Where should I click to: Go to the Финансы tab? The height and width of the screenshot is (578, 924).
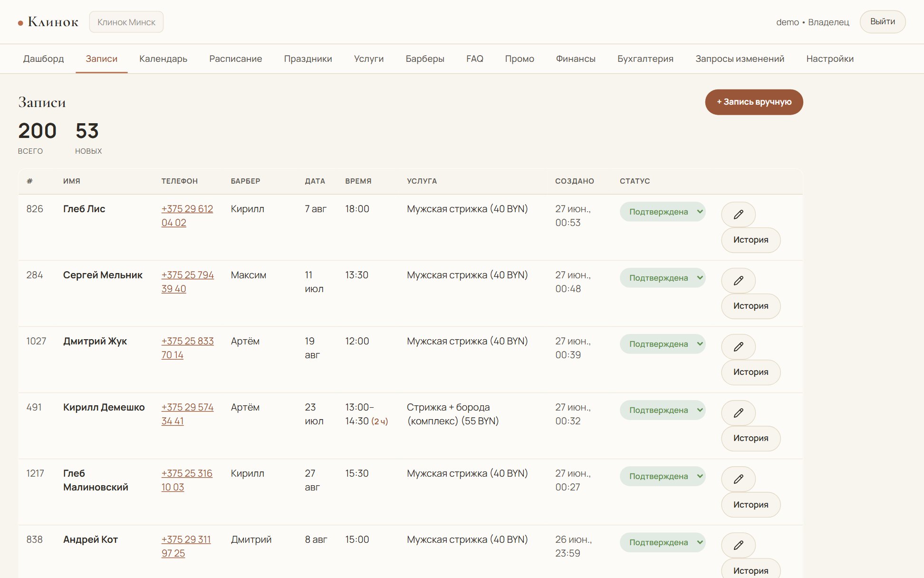click(x=576, y=59)
